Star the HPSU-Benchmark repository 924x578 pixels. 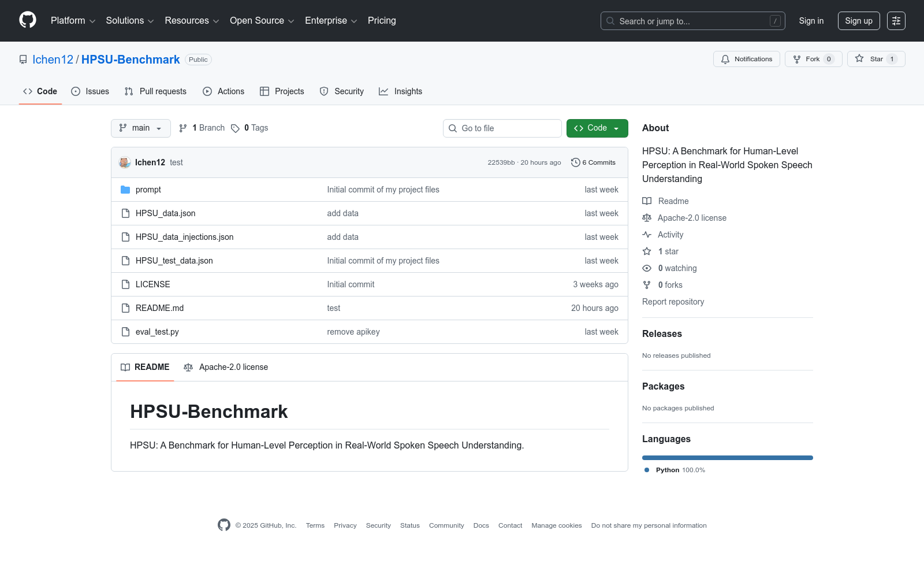point(876,59)
